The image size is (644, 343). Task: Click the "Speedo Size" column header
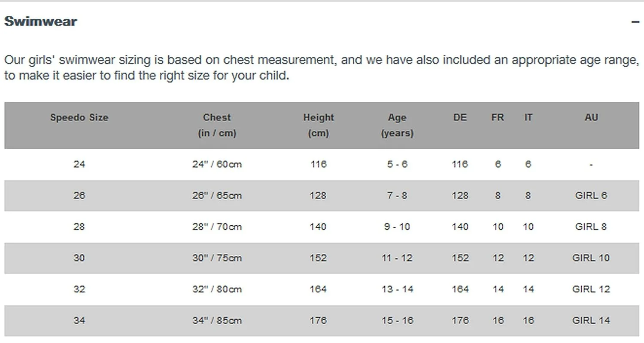79,117
